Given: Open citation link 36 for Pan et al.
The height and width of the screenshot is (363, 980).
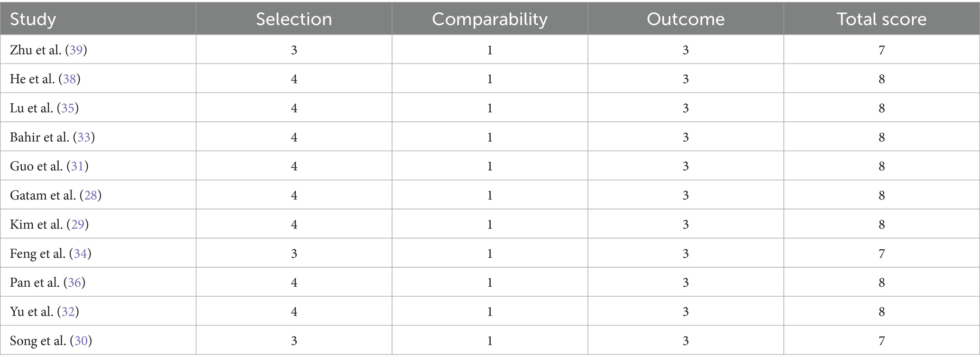Looking at the screenshot, I should click(74, 282).
